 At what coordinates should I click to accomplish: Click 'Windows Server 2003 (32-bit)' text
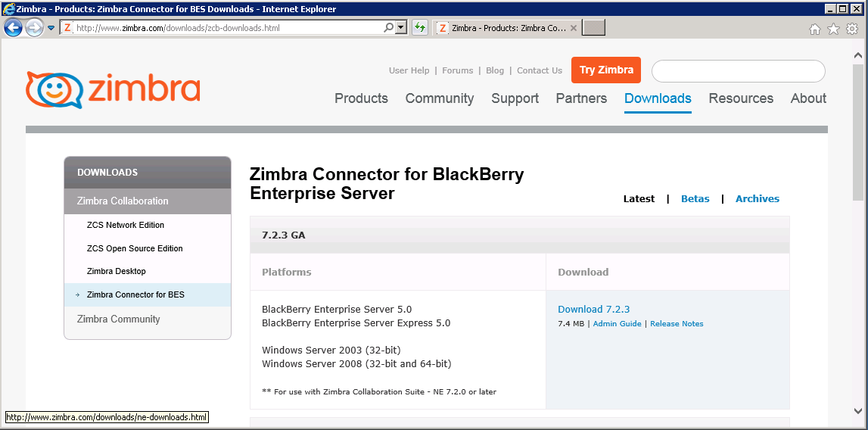pyautogui.click(x=331, y=351)
